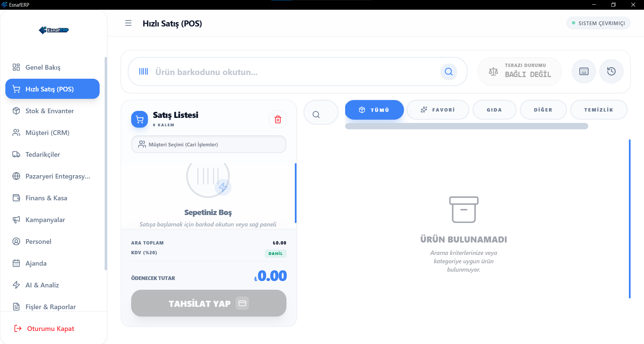
Task: Click the cart list vertical scrollbar
Action: pyautogui.click(x=296, y=193)
